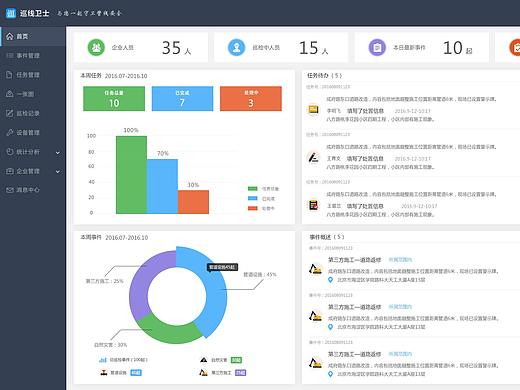Click the dark ledger icon in task list
Viewport: 520px width, 390px height.
point(313,205)
